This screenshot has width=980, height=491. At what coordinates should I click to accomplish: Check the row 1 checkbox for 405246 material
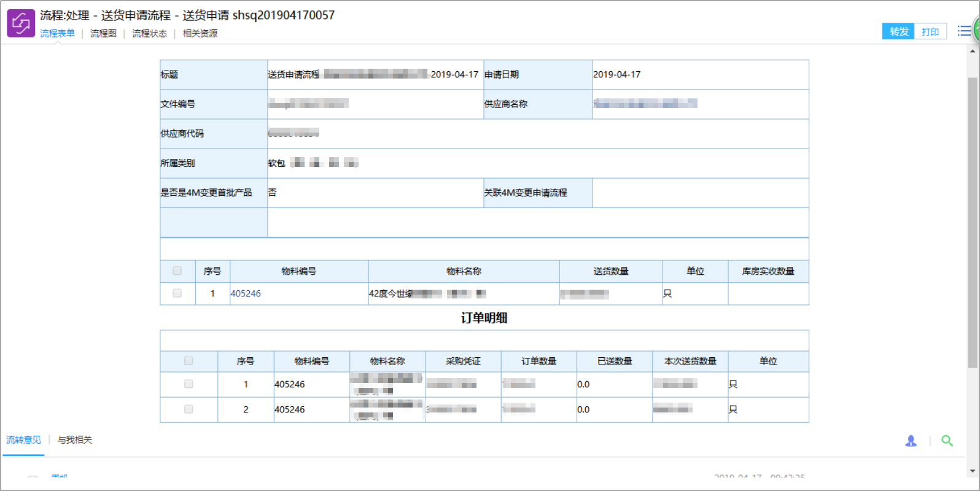coord(177,293)
